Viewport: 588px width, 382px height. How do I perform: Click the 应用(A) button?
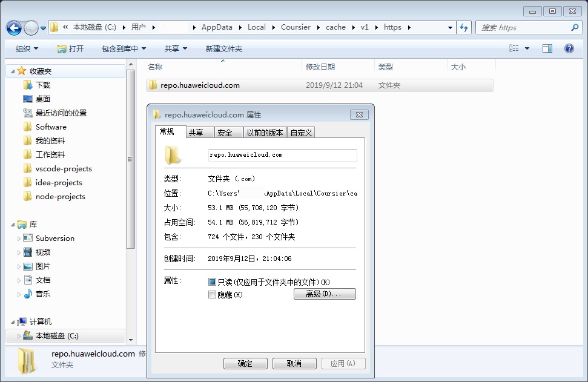point(343,363)
